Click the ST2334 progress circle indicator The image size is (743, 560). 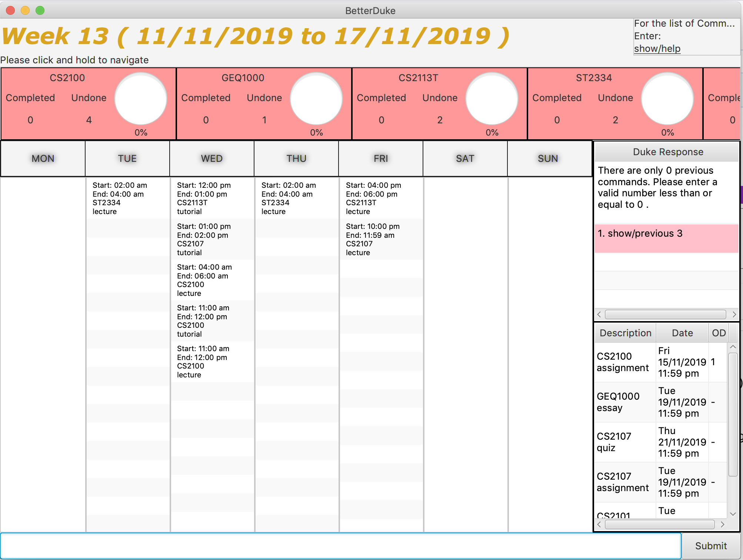667,99
